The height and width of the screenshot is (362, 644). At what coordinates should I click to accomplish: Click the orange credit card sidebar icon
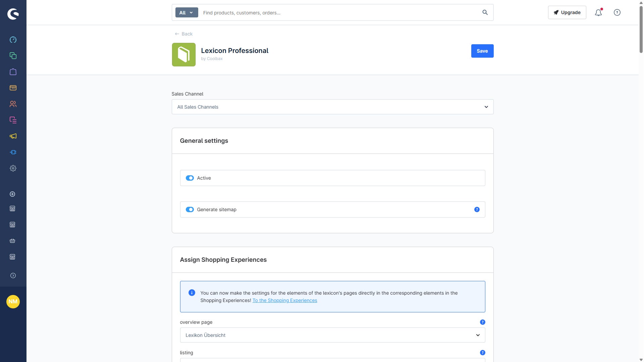13,88
